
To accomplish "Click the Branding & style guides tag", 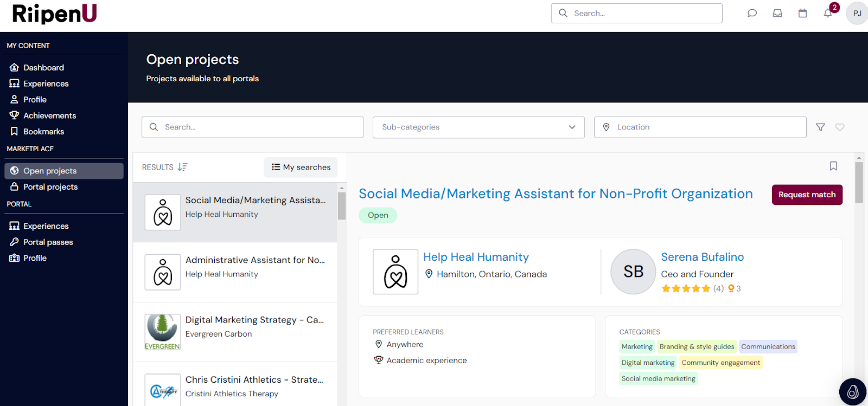I will pos(697,347).
